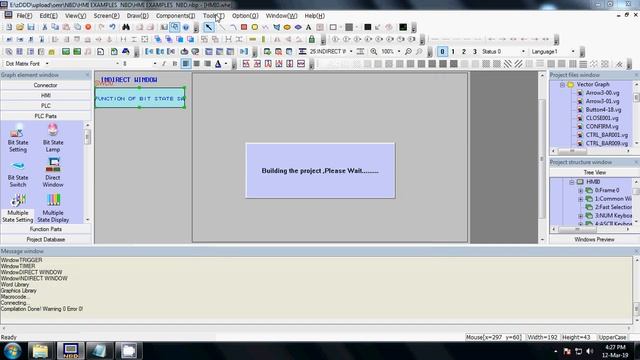Image resolution: width=640 pixels, height=360 pixels.
Task: Open the Option menu
Action: pyautogui.click(x=245, y=16)
